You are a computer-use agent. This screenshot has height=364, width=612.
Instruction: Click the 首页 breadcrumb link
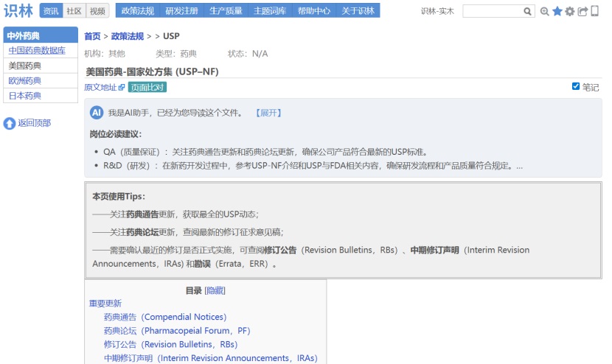tap(92, 36)
